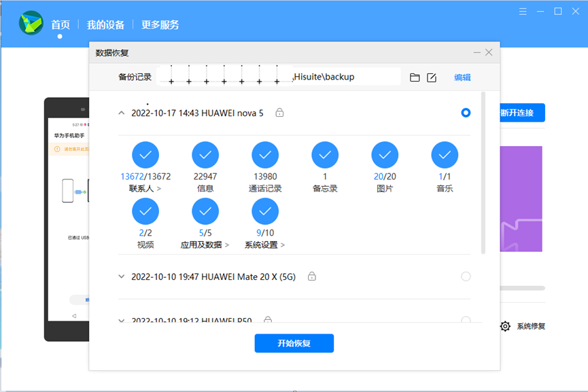The width and height of the screenshot is (588, 392).
Task: Select the HUAWEI nova 5 backup radio button
Action: (466, 112)
